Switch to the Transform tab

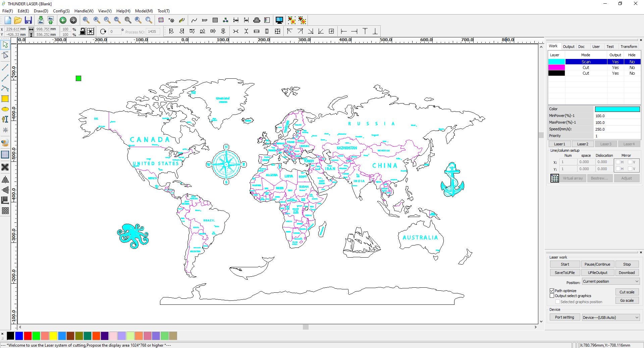coord(628,46)
